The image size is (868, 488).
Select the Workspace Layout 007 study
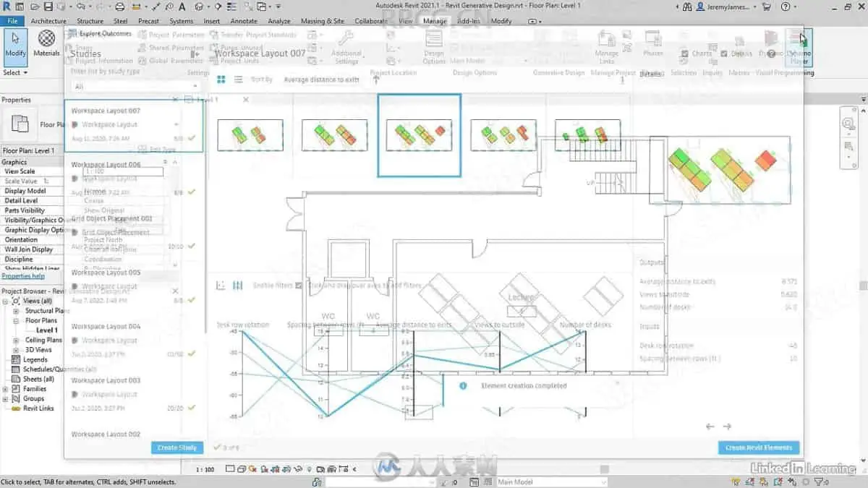[x=135, y=125]
